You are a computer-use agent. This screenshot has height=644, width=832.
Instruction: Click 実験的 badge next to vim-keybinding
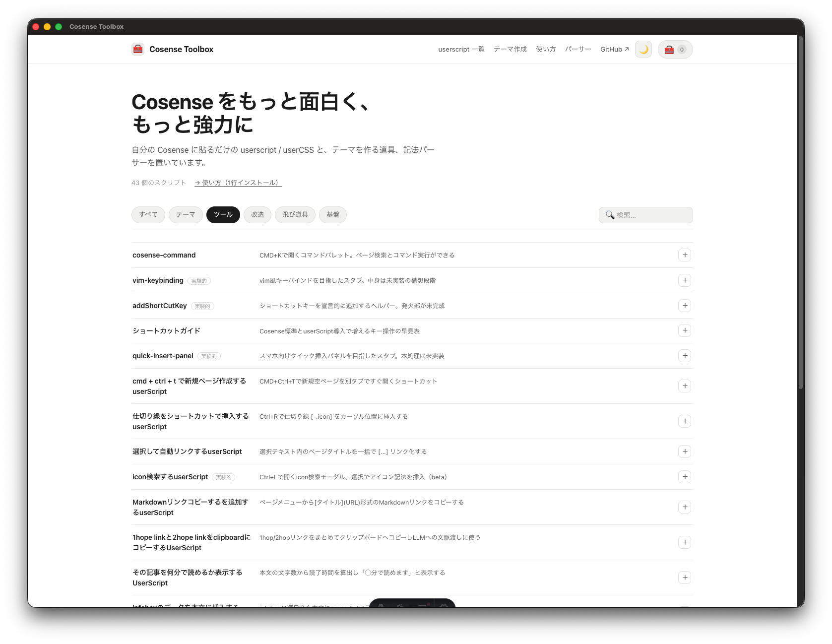click(x=199, y=281)
